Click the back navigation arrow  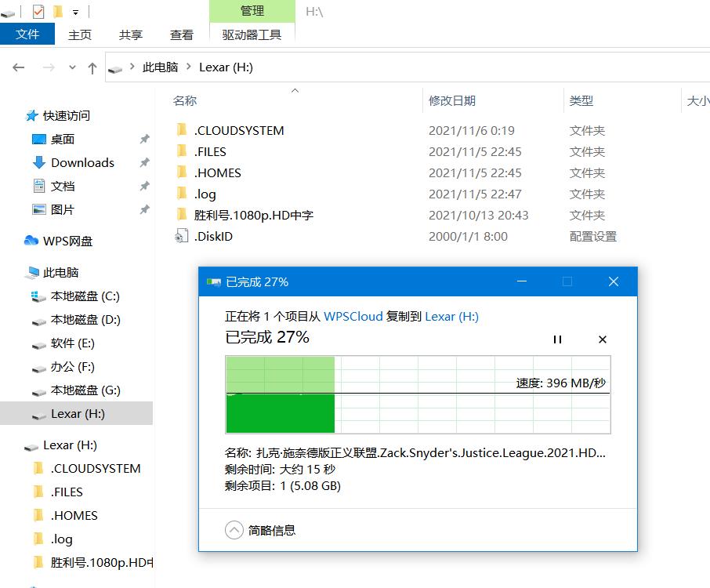click(19, 67)
